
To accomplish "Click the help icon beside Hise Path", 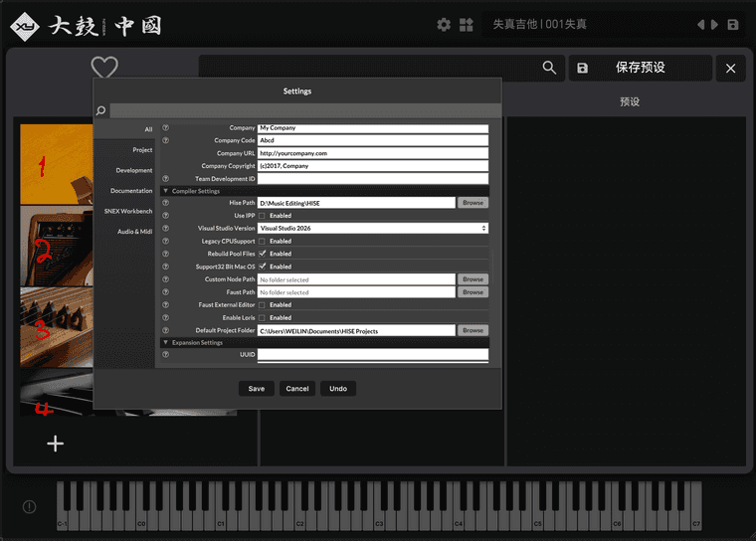I will coord(165,203).
